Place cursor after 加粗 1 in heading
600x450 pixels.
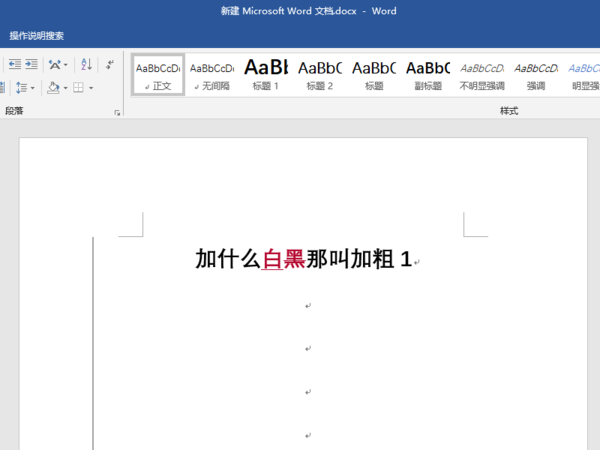point(413,259)
